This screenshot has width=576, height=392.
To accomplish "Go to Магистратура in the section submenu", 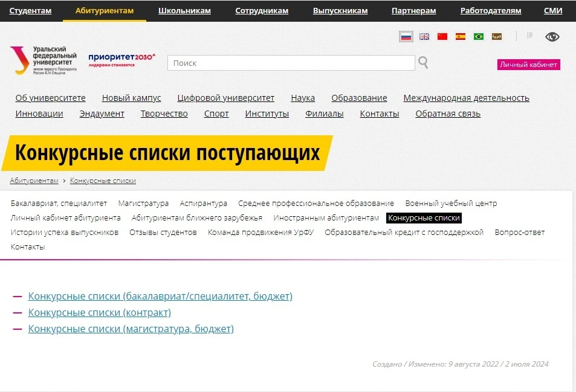I will tap(143, 204).
